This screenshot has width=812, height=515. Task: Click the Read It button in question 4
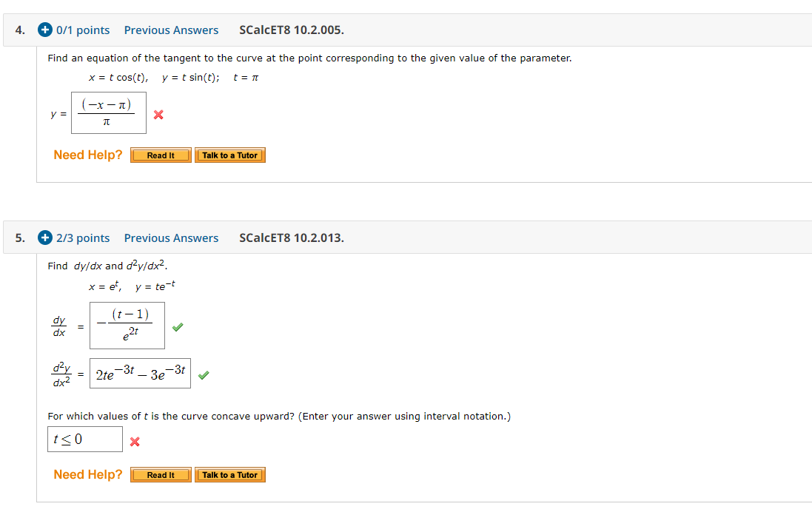tap(161, 155)
